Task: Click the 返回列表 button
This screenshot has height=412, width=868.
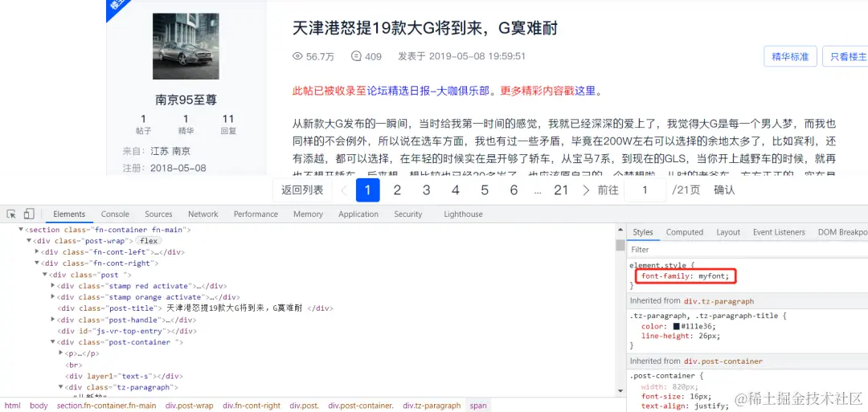Action: point(302,190)
